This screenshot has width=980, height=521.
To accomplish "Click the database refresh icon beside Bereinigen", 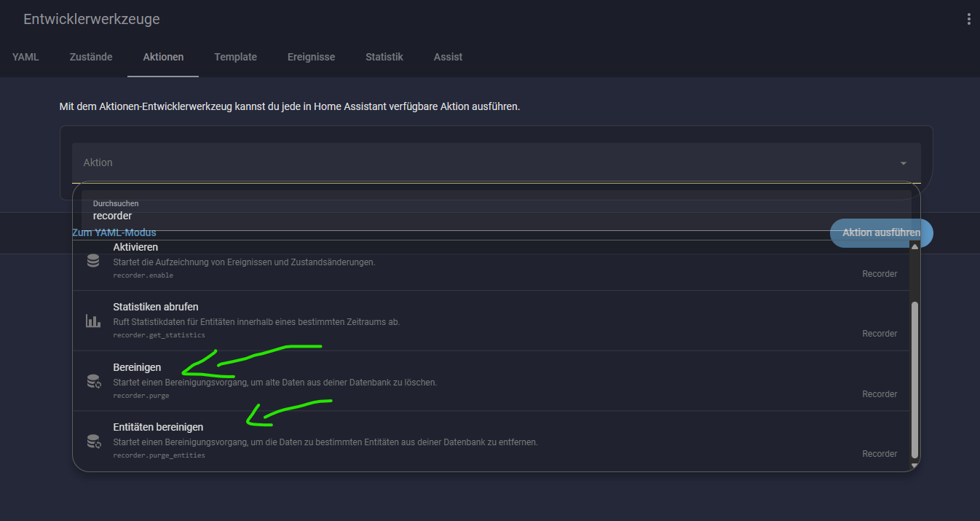I will tap(93, 381).
